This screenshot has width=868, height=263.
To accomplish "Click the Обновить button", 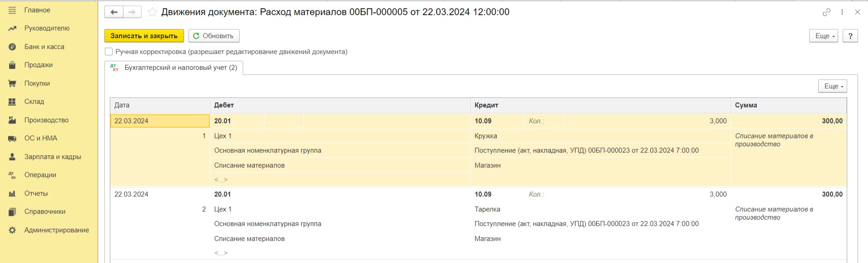I will [214, 36].
